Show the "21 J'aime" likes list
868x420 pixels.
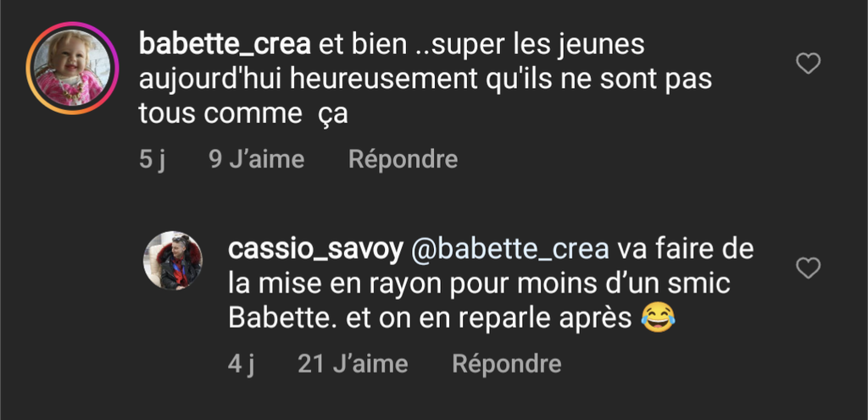[x=353, y=364]
